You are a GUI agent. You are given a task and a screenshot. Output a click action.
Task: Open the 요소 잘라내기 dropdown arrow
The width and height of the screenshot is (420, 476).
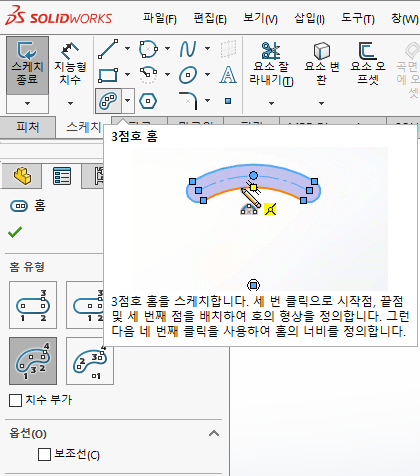[271, 104]
